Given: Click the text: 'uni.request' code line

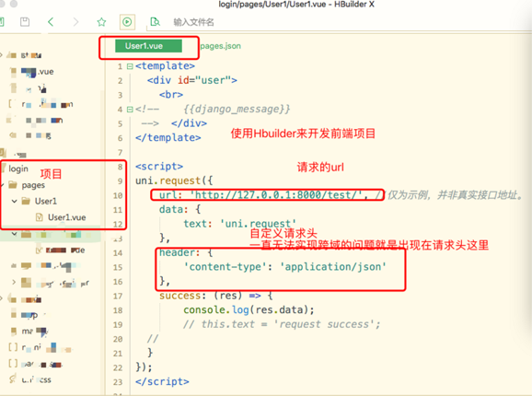Looking at the screenshot, I should pos(240,224).
